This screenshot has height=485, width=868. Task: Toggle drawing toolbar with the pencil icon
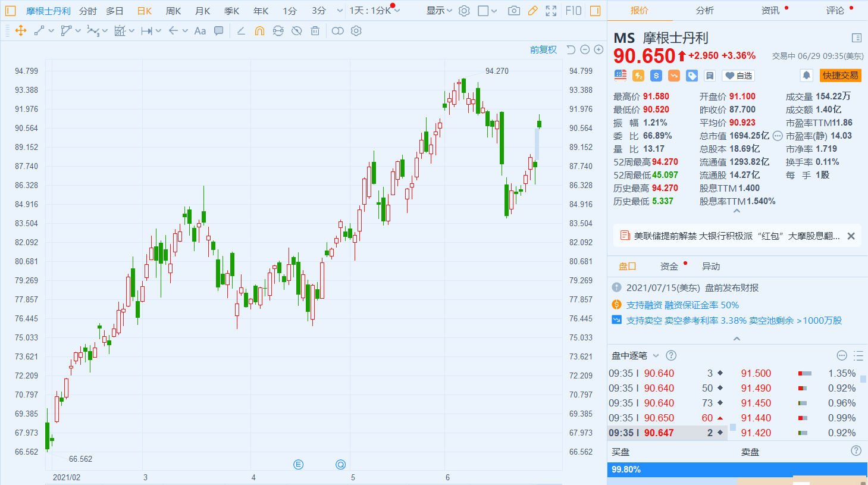[532, 11]
